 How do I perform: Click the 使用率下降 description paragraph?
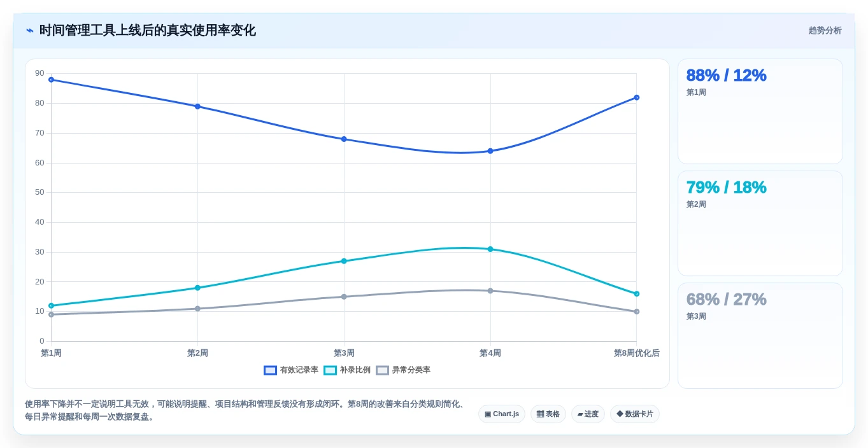[246, 410]
